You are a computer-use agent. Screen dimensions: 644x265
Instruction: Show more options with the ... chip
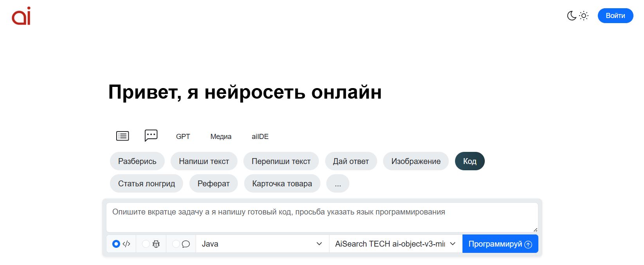338,184
